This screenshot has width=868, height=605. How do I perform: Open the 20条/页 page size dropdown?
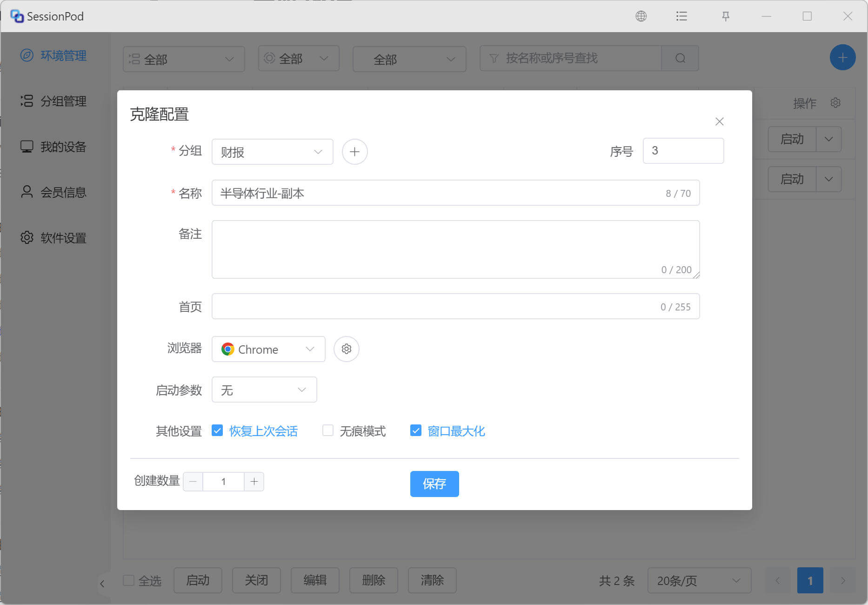[699, 580]
